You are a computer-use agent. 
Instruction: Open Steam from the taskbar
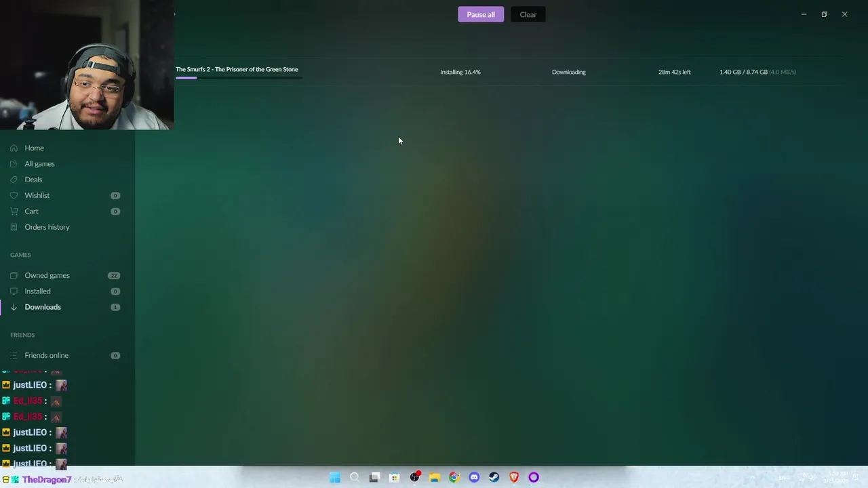[x=494, y=477]
